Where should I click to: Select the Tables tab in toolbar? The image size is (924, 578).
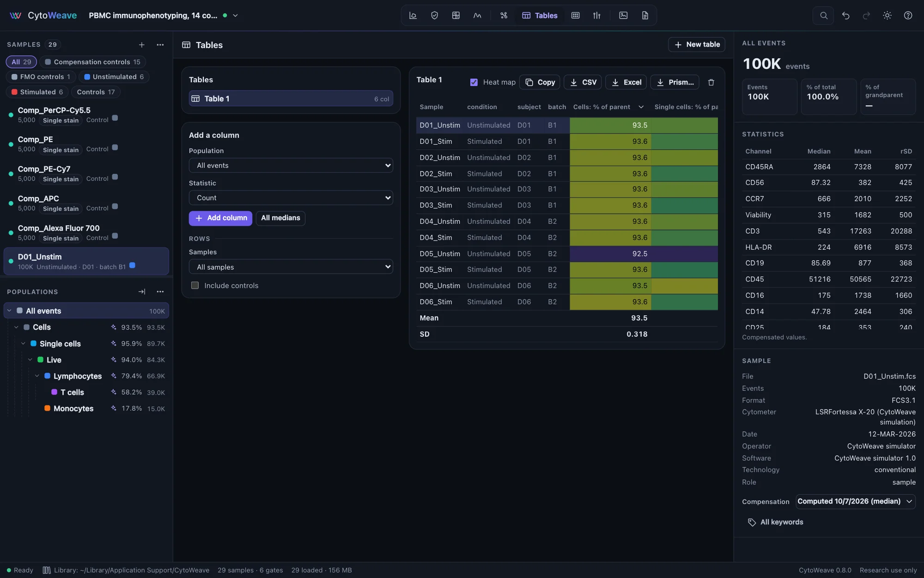click(540, 15)
